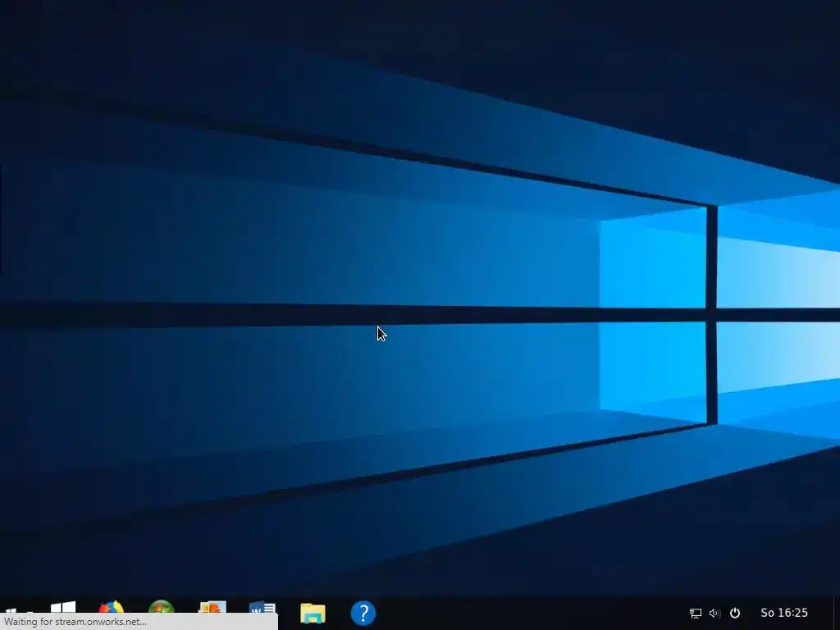Launch Firefox from the taskbar
Viewport: 840px width, 630px height.
[112, 608]
